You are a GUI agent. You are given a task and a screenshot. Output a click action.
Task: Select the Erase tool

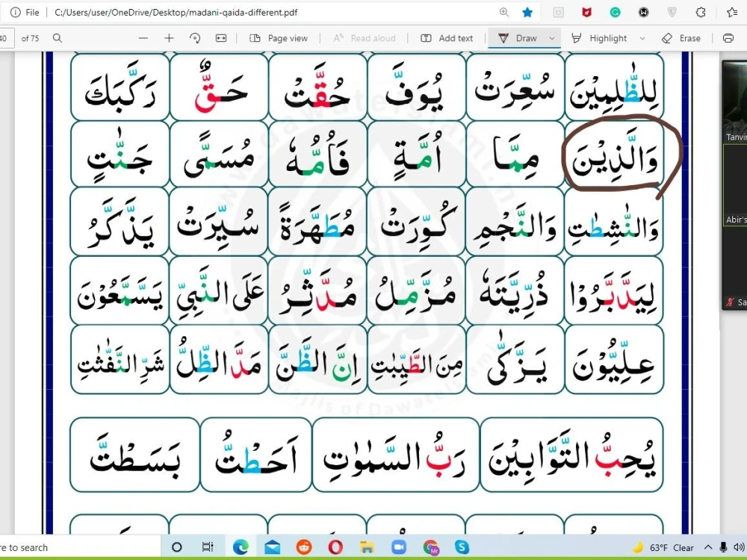681,38
